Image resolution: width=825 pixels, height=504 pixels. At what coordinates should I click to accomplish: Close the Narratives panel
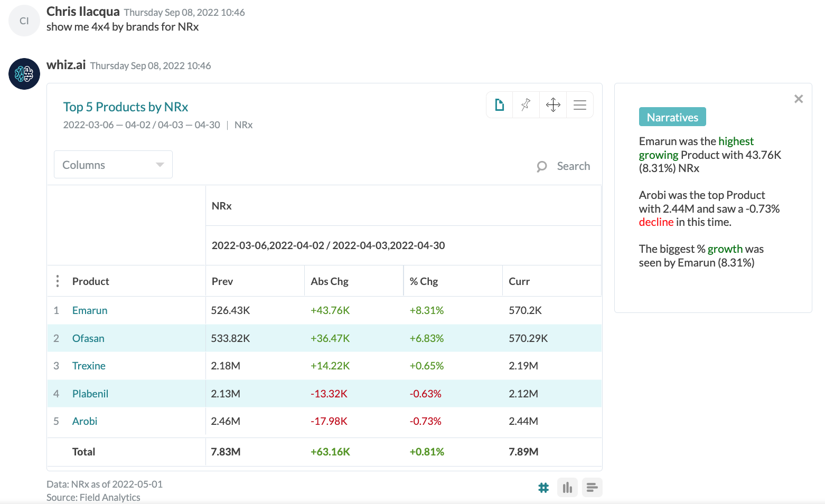799,99
